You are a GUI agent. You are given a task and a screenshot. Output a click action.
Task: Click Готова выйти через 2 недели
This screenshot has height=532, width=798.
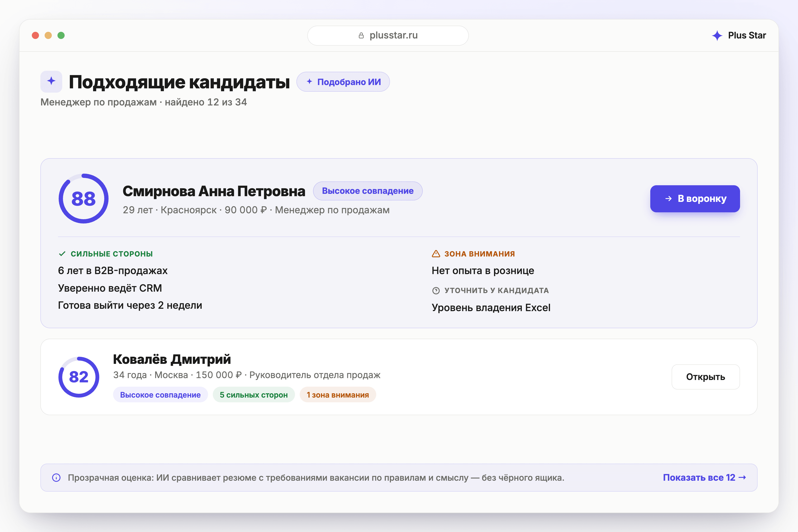tap(130, 305)
